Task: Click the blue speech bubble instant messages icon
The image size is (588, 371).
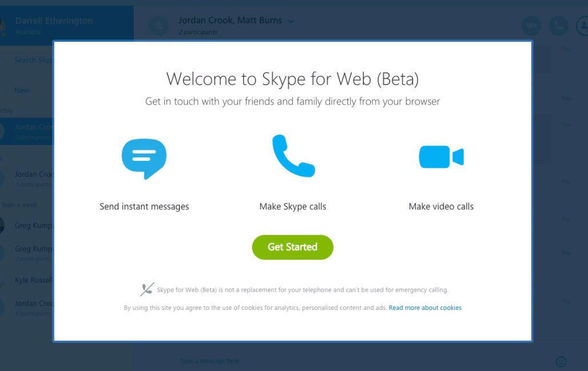Action: (144, 158)
